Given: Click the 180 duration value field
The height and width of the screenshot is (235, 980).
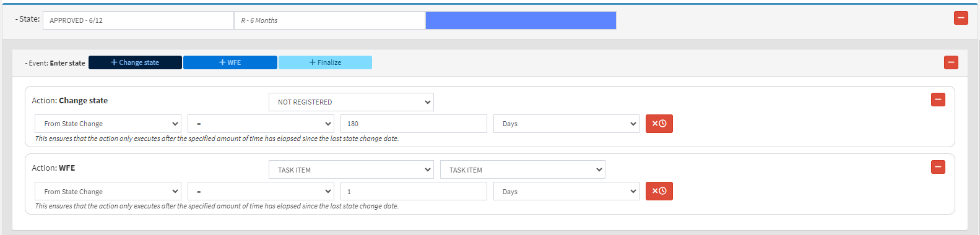Looking at the screenshot, I should (414, 124).
